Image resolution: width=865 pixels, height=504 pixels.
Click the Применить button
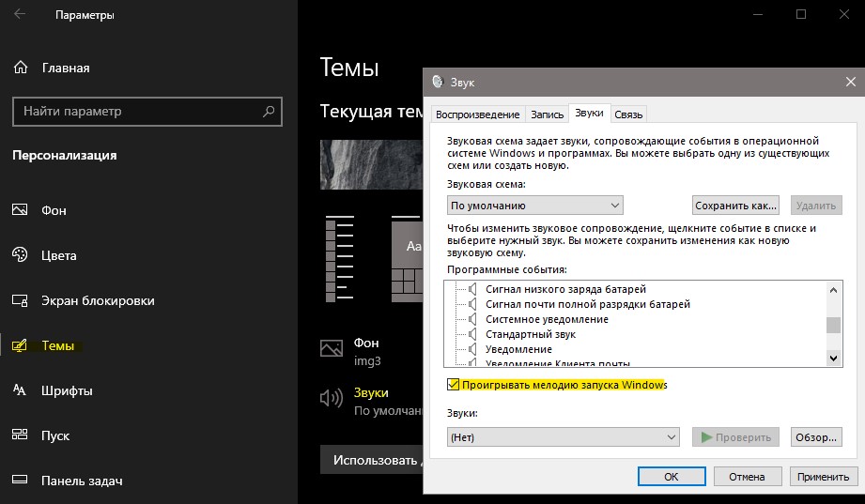click(x=823, y=477)
